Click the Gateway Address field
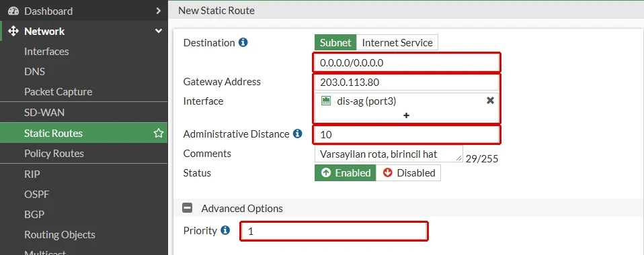The image size is (644, 255). (407, 83)
